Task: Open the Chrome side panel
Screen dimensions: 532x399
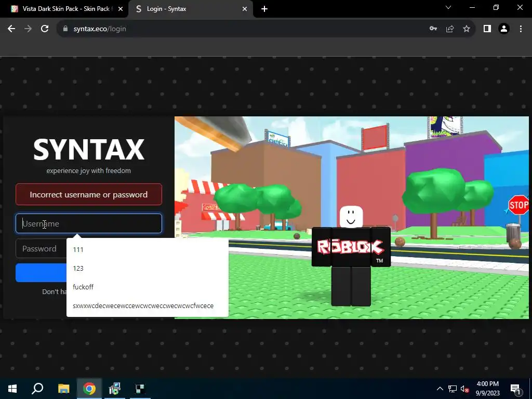Action: (487, 29)
